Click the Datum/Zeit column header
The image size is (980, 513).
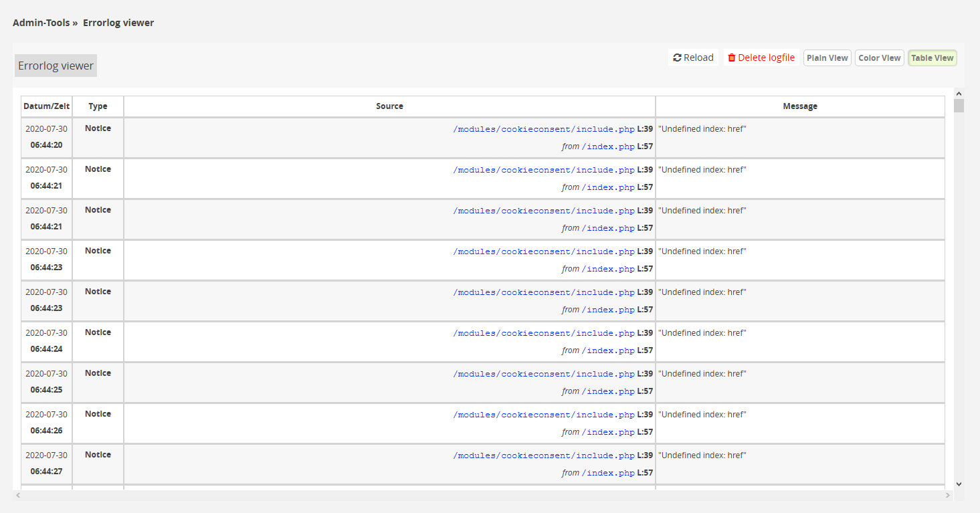point(46,106)
